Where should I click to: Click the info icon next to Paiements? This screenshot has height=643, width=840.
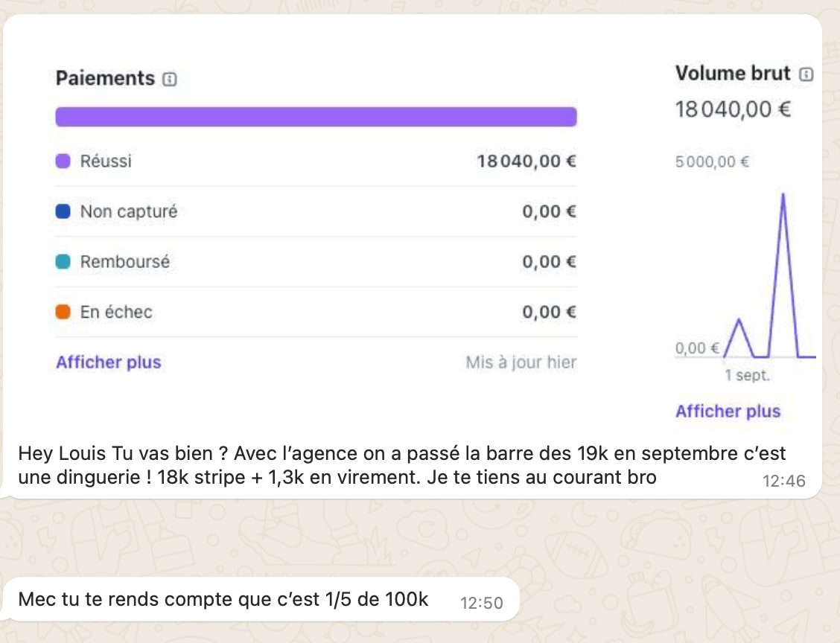click(170, 79)
